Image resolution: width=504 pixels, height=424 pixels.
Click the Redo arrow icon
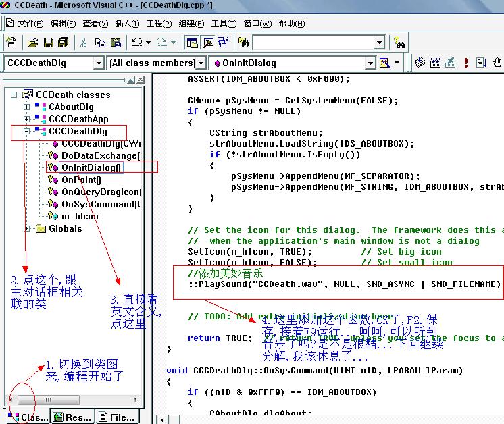pos(161,43)
